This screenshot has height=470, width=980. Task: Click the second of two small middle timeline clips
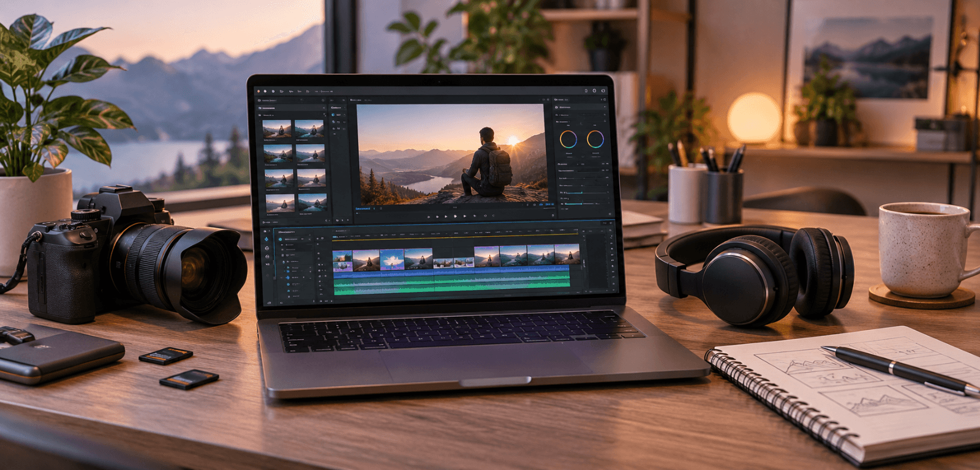[464, 263]
